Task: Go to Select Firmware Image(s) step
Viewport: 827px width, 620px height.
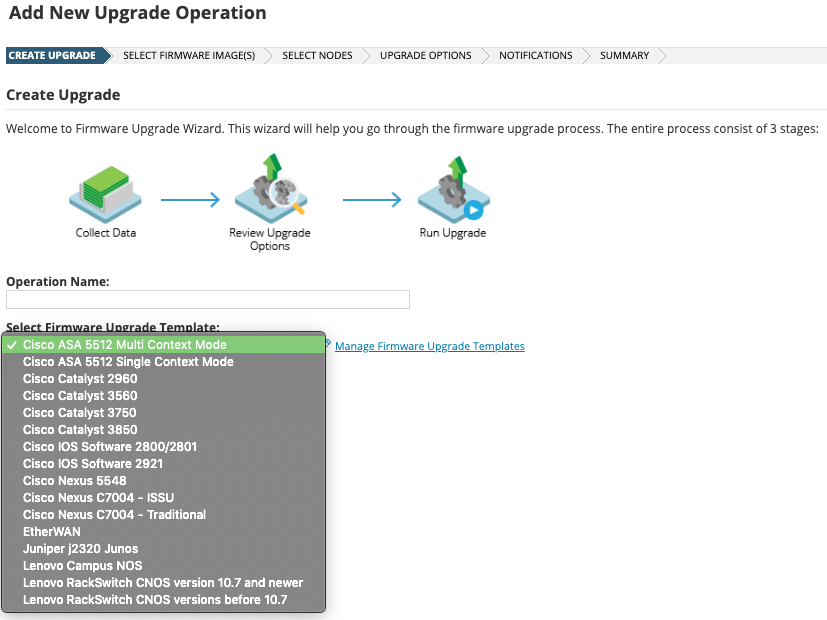Action: click(x=189, y=55)
